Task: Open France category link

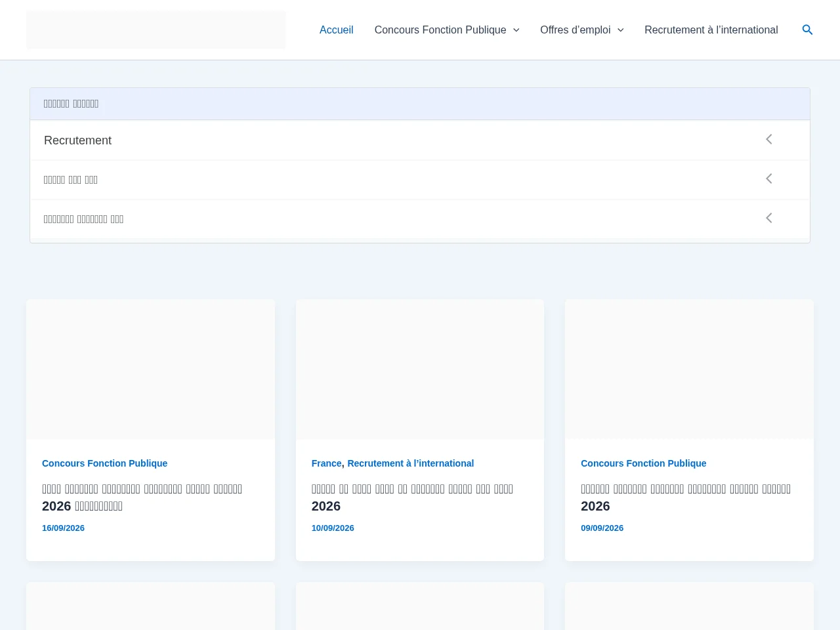Action: tap(326, 463)
